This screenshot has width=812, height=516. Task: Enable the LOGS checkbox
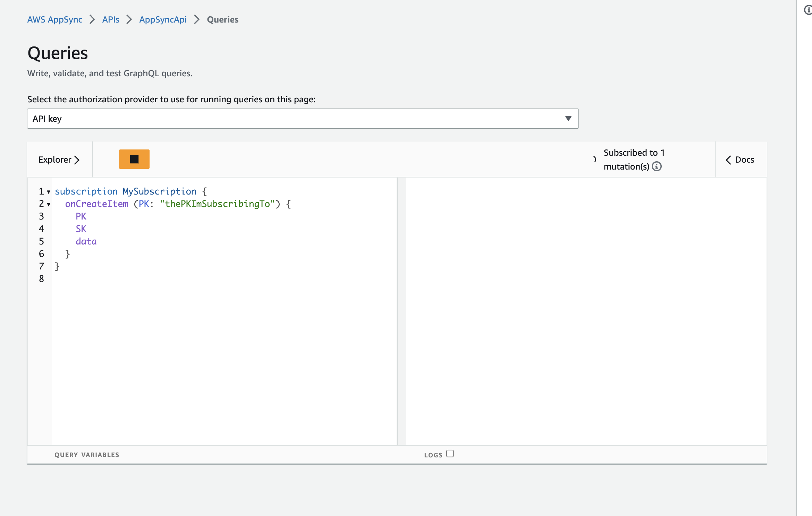(x=450, y=454)
